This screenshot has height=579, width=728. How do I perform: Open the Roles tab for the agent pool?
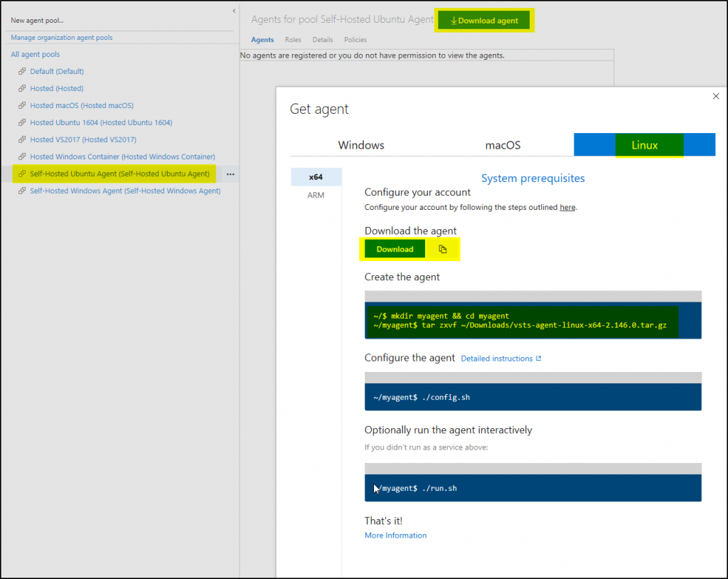tap(293, 40)
